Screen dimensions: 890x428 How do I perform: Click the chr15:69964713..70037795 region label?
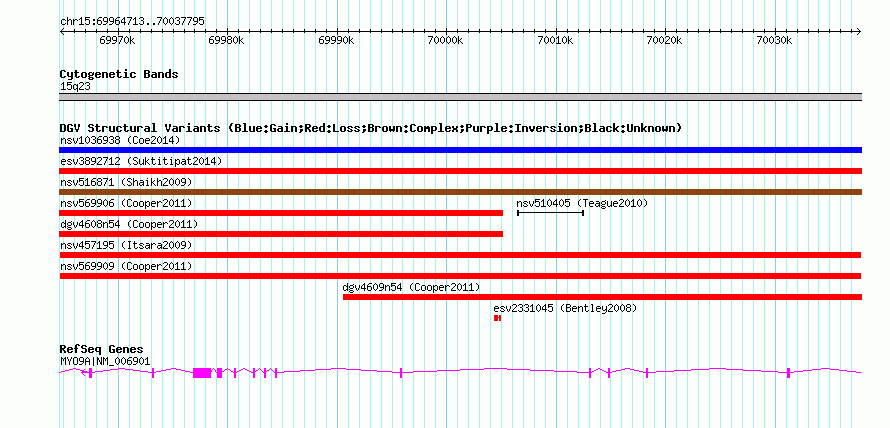pyautogui.click(x=132, y=22)
